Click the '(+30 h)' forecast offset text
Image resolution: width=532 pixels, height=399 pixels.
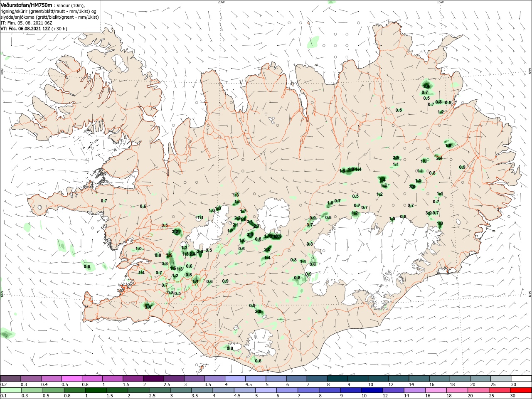59,29
